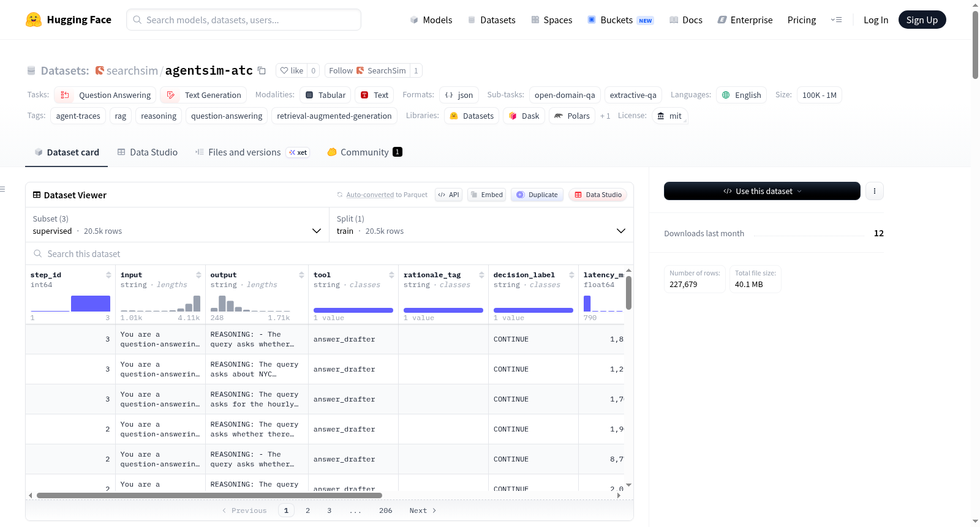Switch to the Data Studio tab
The image size is (980, 527).
(147, 152)
